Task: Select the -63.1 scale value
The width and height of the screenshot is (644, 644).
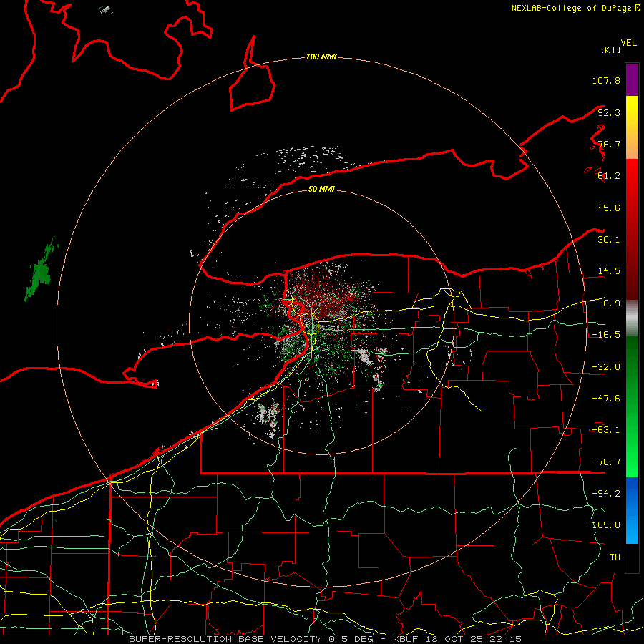Action: pos(606,430)
